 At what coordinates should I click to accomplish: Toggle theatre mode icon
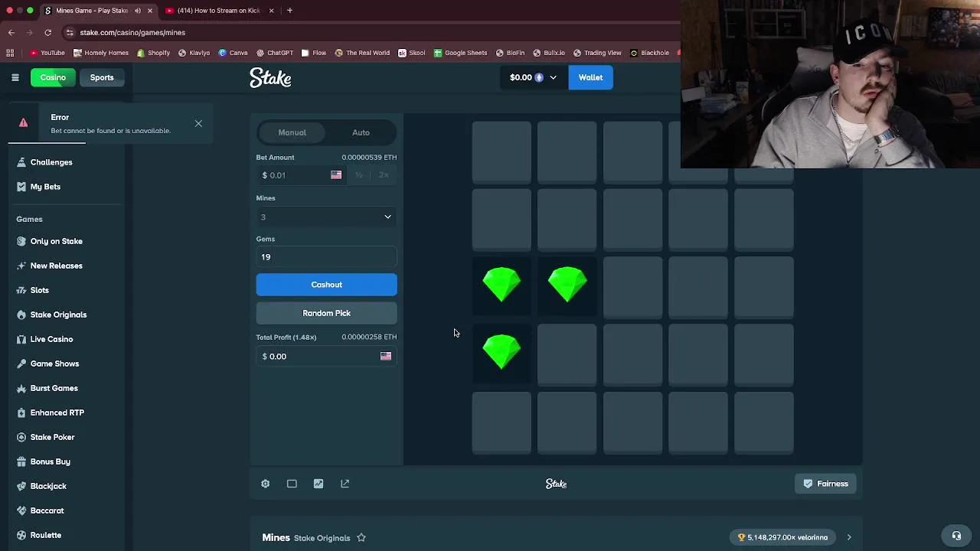tap(292, 484)
